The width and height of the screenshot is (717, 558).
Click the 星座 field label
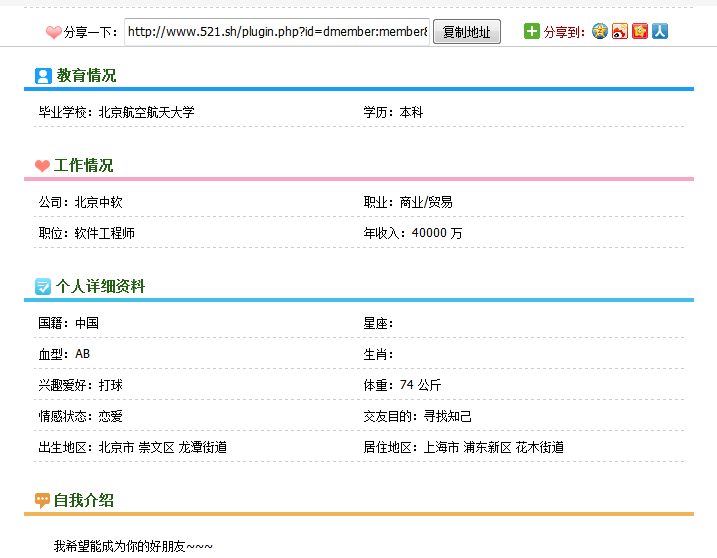[x=378, y=323]
